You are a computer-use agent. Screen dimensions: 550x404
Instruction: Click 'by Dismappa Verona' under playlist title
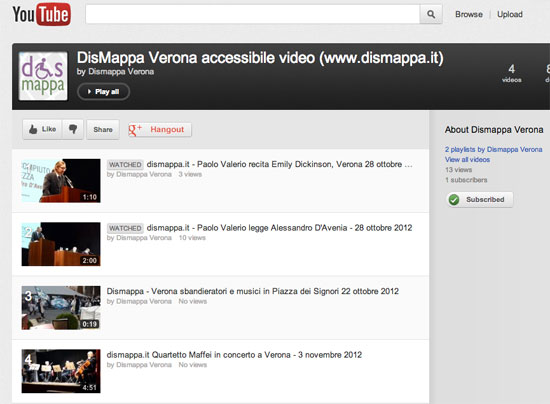coord(115,72)
